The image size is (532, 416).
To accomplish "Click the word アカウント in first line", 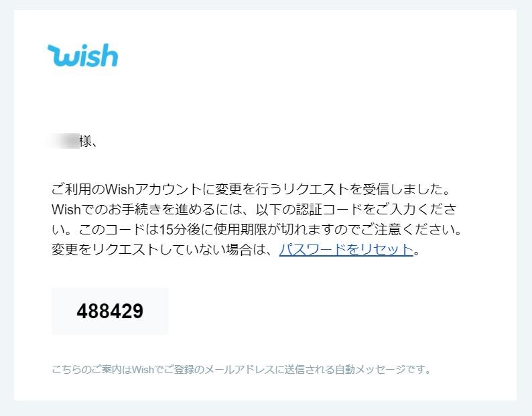I will point(168,189).
